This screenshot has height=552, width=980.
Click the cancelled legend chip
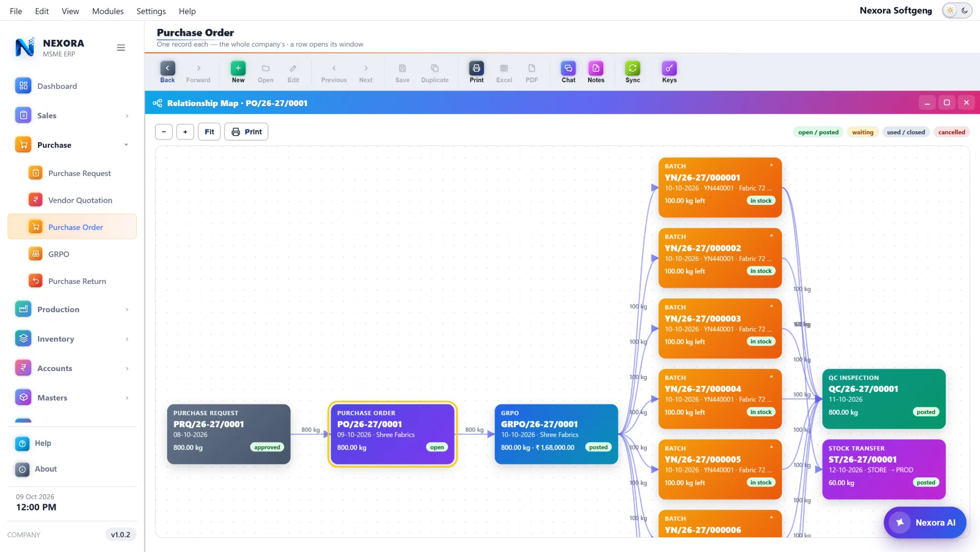coord(951,132)
